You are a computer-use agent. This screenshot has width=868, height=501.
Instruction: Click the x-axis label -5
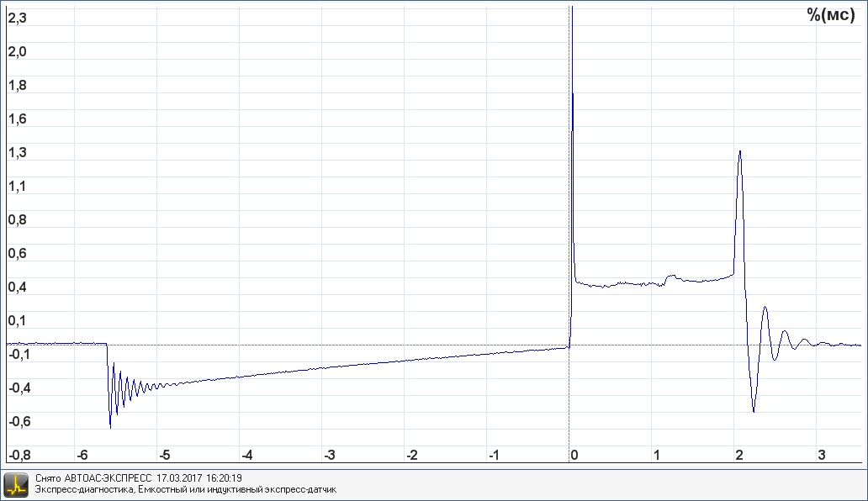click(164, 455)
